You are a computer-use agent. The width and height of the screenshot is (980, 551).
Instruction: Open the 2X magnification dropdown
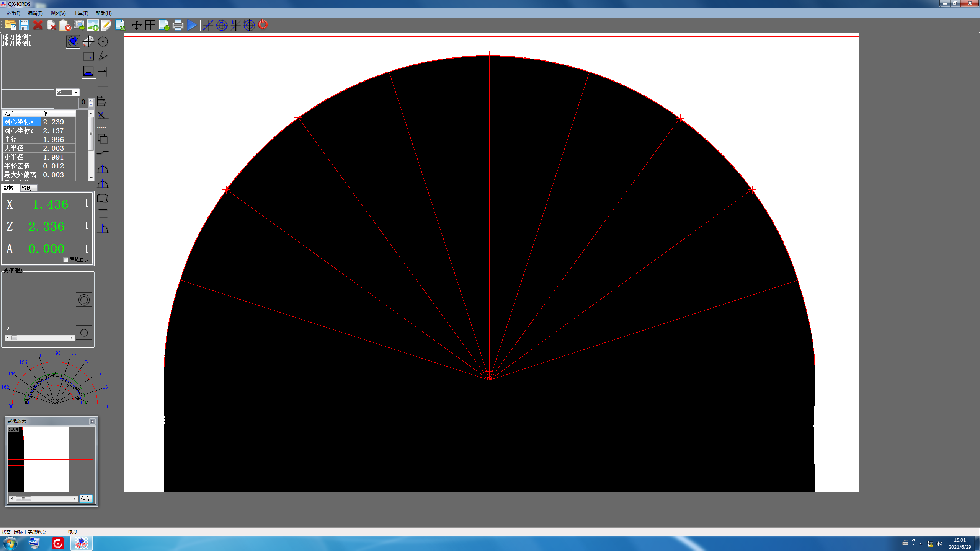[x=76, y=92]
